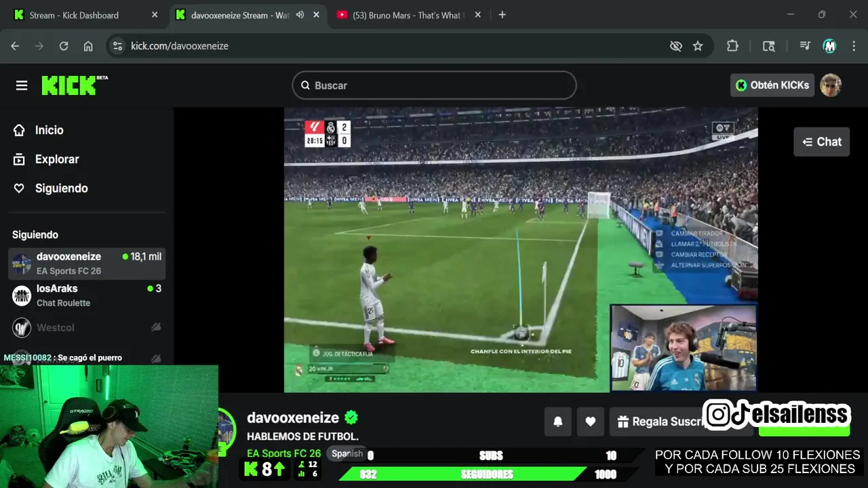This screenshot has width=868, height=488.
Task: View site information icon in address bar
Action: 117,46
